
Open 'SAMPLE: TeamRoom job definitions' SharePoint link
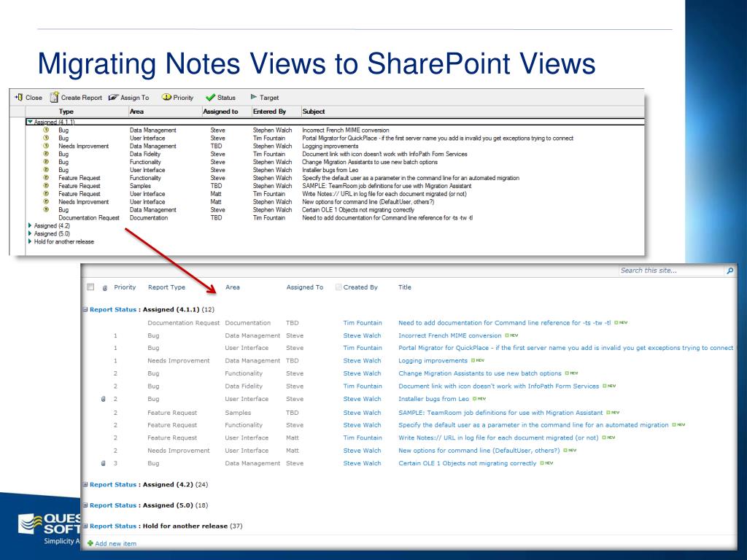[500, 413]
